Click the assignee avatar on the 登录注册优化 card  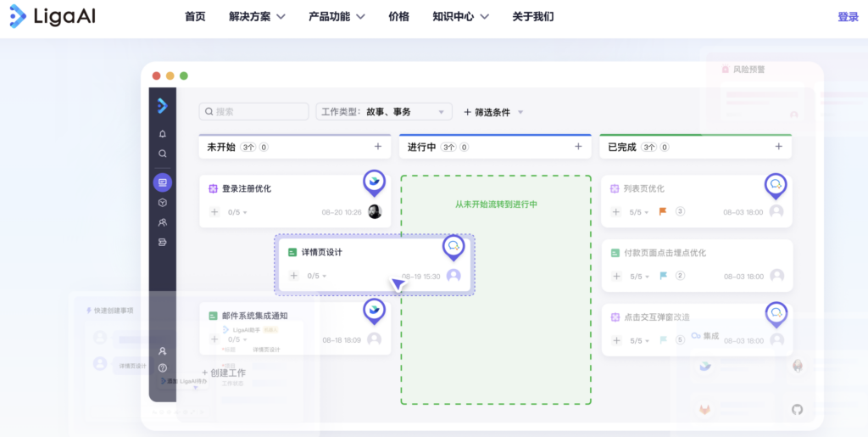pos(375,211)
